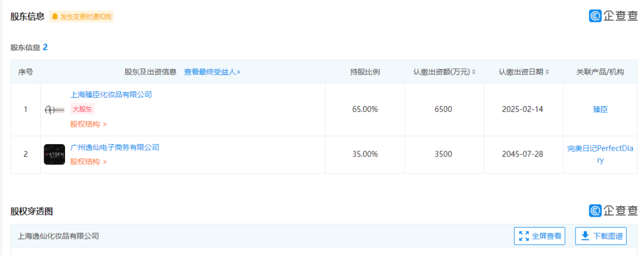Click the 股权穿透图 section heading
Image resolution: width=644 pixels, height=255 pixels.
tap(32, 212)
